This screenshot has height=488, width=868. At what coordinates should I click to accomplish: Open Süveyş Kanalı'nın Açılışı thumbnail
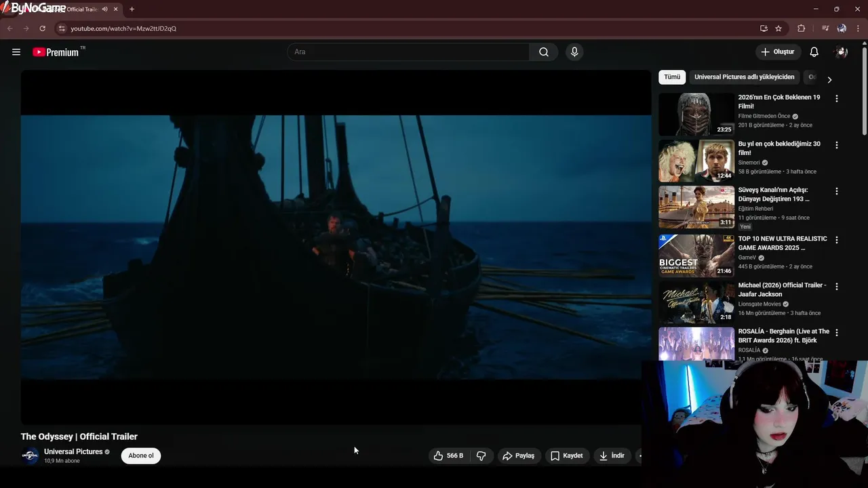(x=696, y=207)
